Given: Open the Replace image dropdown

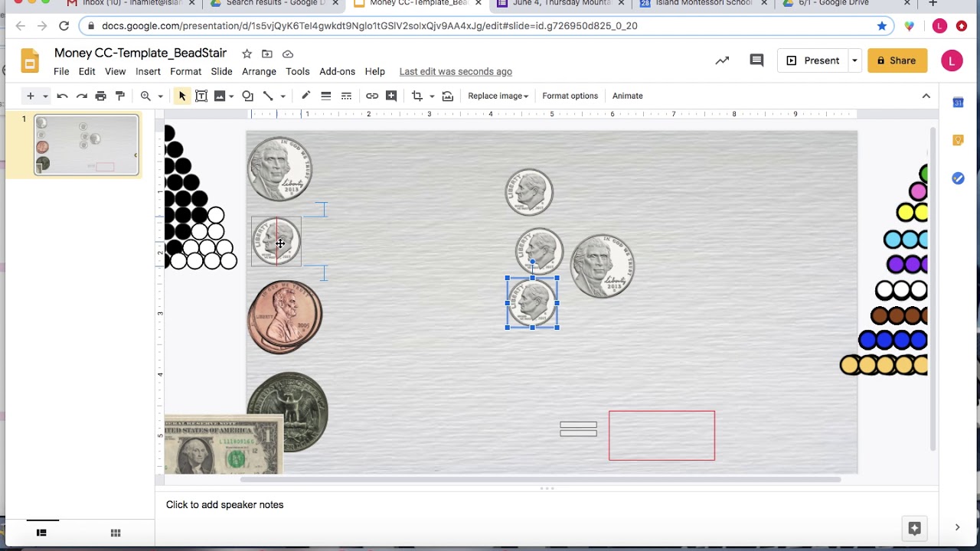Looking at the screenshot, I should [x=498, y=96].
